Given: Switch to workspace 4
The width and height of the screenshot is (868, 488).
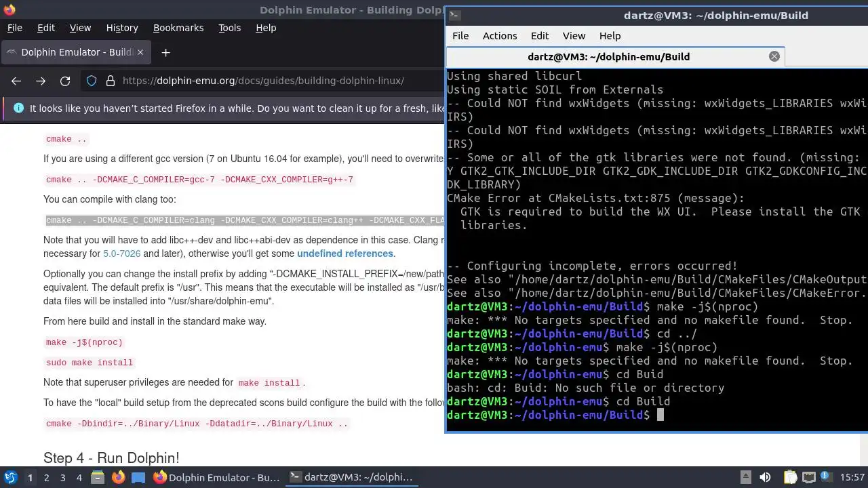Looking at the screenshot, I should click(x=79, y=478).
